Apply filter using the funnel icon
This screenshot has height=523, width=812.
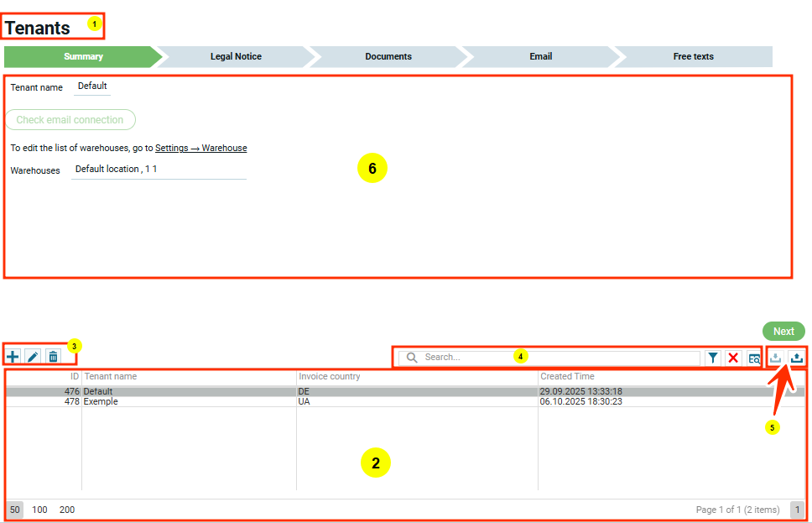pos(712,358)
